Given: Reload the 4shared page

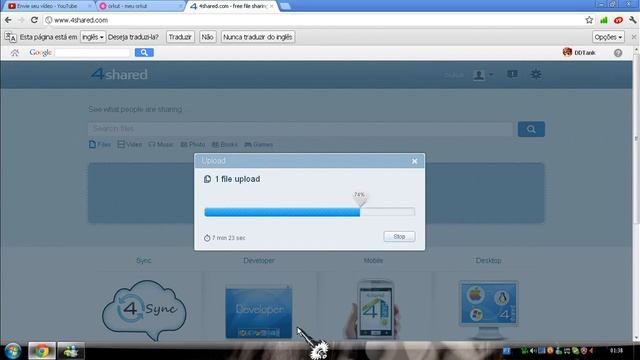Looking at the screenshot, I should point(34,20).
